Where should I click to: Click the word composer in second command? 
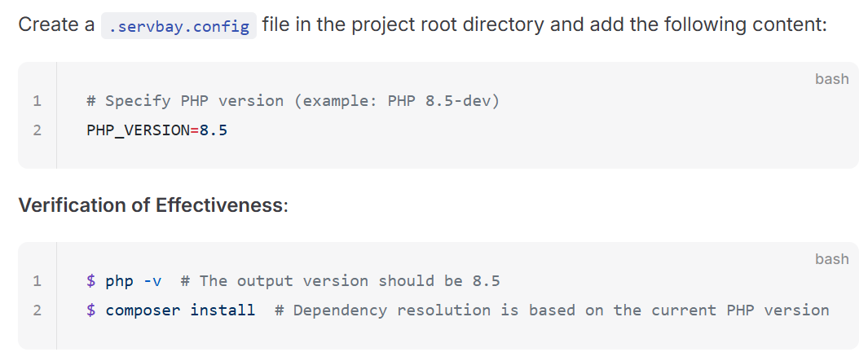[143, 310]
